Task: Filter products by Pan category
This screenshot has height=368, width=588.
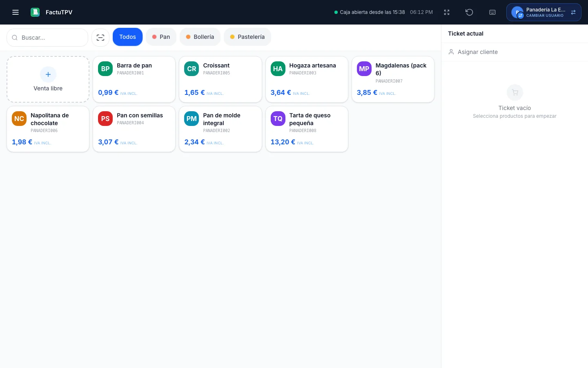Action: click(x=161, y=37)
